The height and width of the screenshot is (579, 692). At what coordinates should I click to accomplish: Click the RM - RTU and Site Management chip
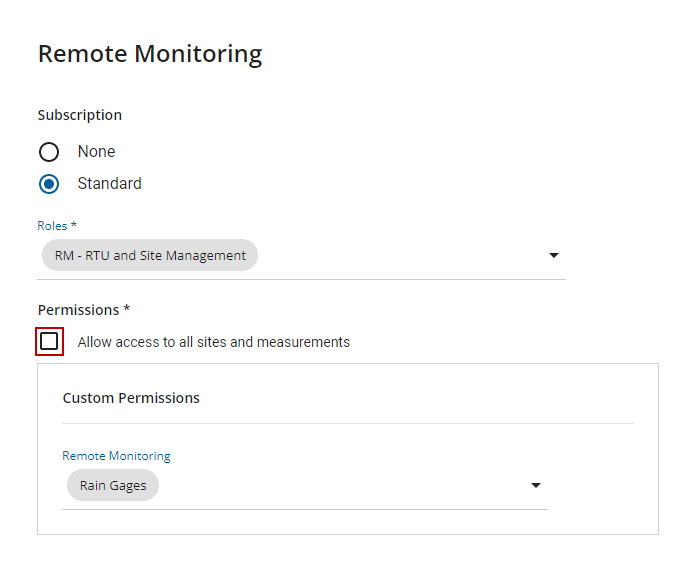[x=150, y=256]
